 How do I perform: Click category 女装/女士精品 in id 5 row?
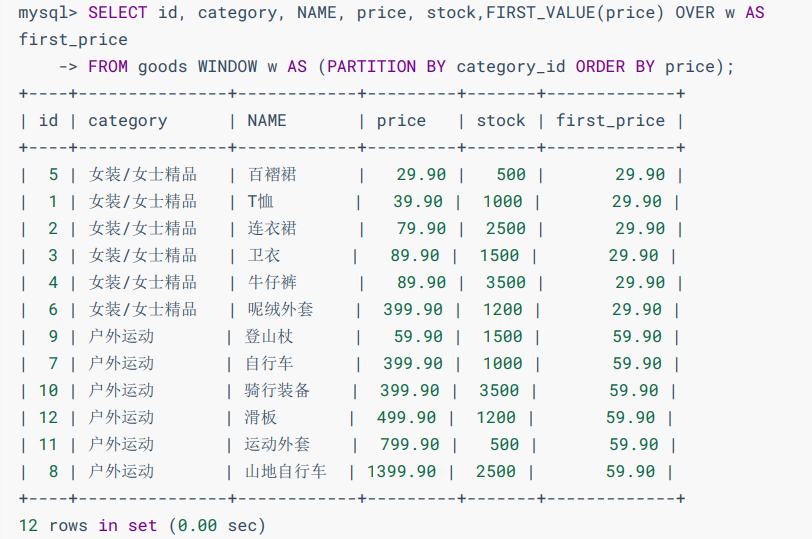[142, 174]
